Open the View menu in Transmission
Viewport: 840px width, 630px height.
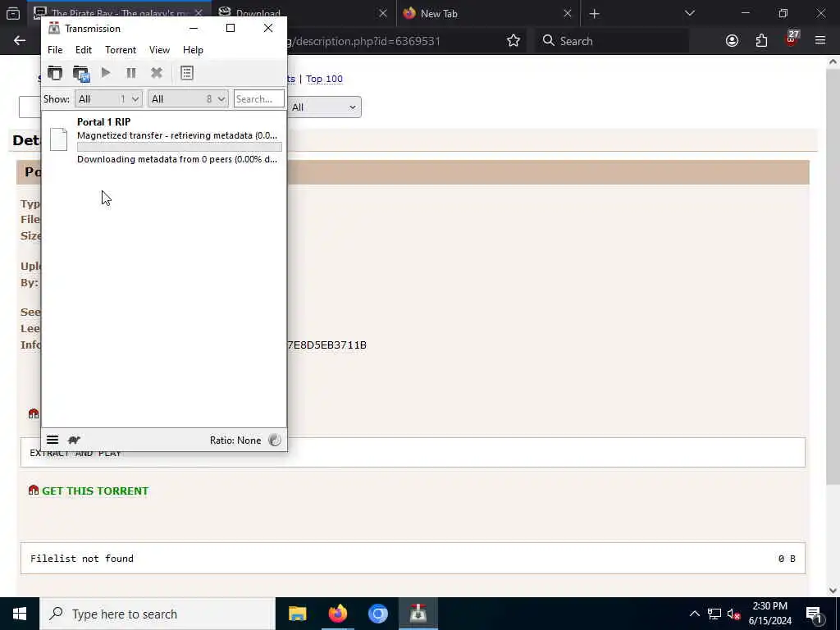159,50
